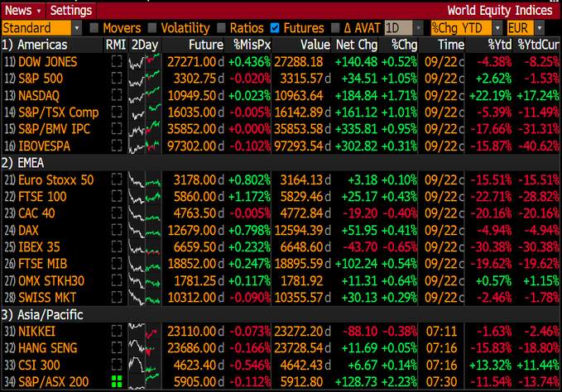Open the 2Day sparkline chart for NIKKEI
Image resolution: width=562 pixels, height=392 pixels.
click(144, 331)
